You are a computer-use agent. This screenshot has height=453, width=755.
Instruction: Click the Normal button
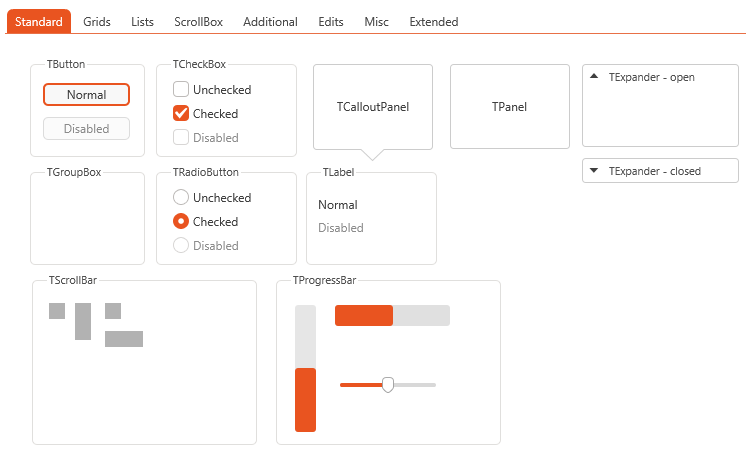point(86,94)
